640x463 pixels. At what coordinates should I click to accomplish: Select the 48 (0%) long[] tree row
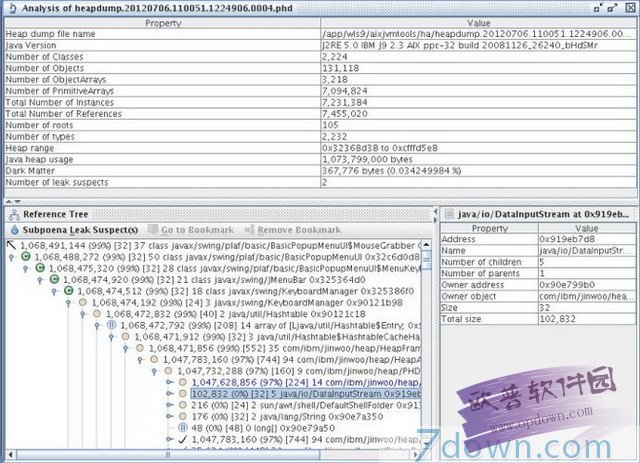tap(263, 428)
